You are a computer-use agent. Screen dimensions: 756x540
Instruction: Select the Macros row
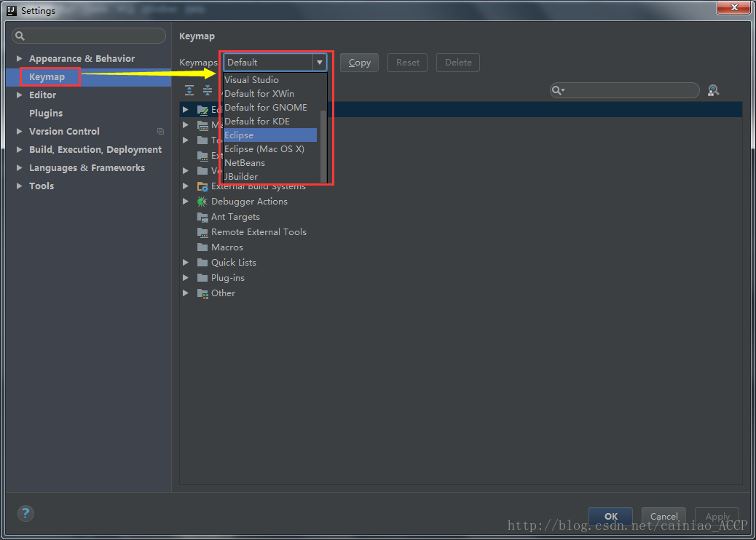pyautogui.click(x=460, y=247)
